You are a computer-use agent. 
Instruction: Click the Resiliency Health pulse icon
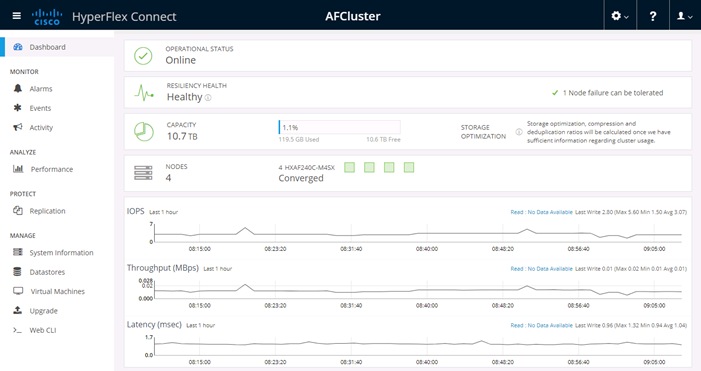click(144, 93)
